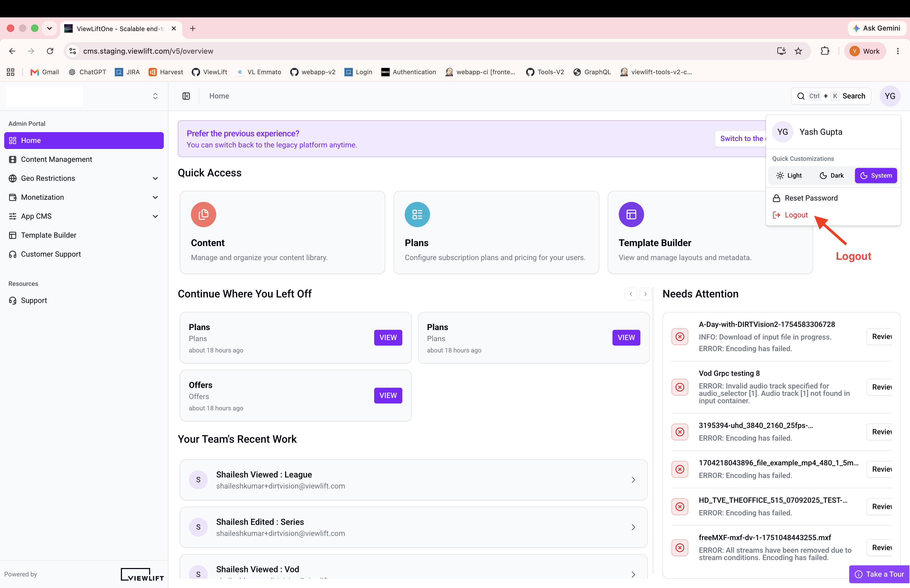Click the browser address bar URL
910x588 pixels.
click(148, 51)
